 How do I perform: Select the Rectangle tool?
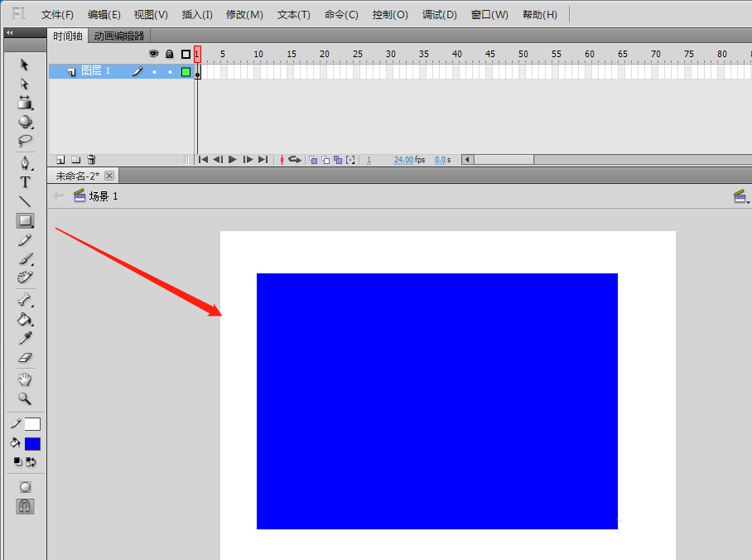tap(25, 220)
